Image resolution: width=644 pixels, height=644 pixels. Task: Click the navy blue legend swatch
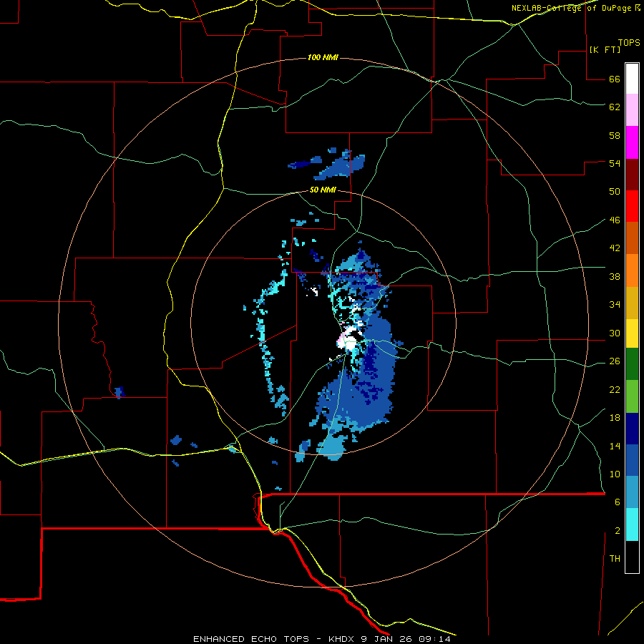[632, 429]
